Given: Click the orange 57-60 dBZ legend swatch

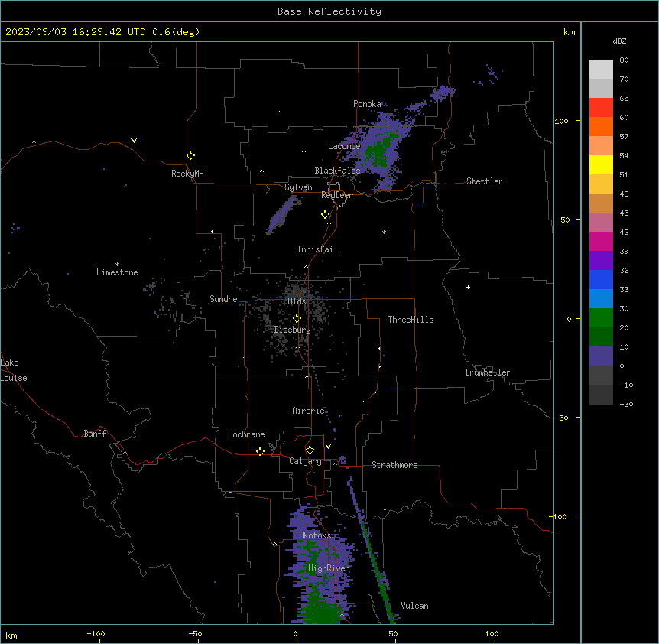Looking at the screenshot, I should [601, 126].
